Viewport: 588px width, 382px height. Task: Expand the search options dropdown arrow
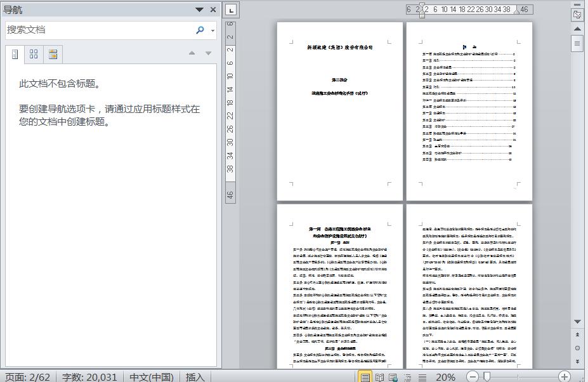212,30
